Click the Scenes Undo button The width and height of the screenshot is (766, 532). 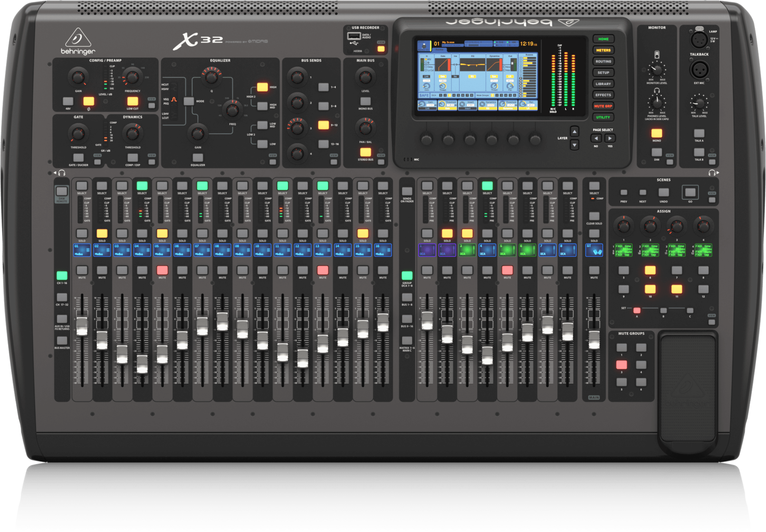[x=664, y=192]
